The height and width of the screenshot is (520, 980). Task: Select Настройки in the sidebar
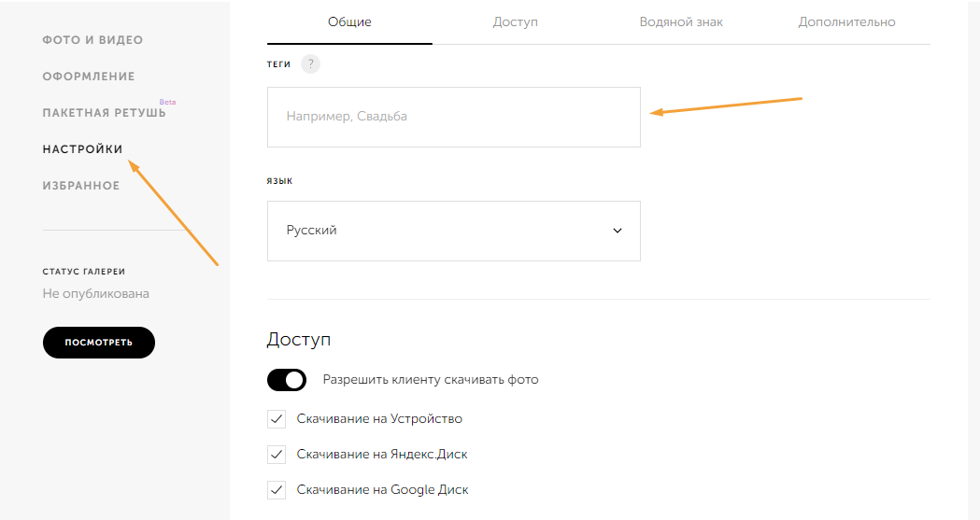click(x=82, y=149)
